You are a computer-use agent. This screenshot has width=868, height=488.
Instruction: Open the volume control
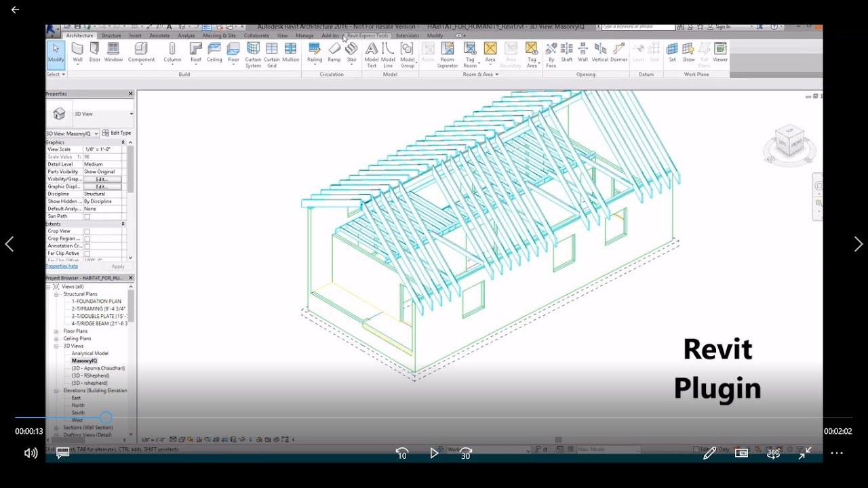31,453
